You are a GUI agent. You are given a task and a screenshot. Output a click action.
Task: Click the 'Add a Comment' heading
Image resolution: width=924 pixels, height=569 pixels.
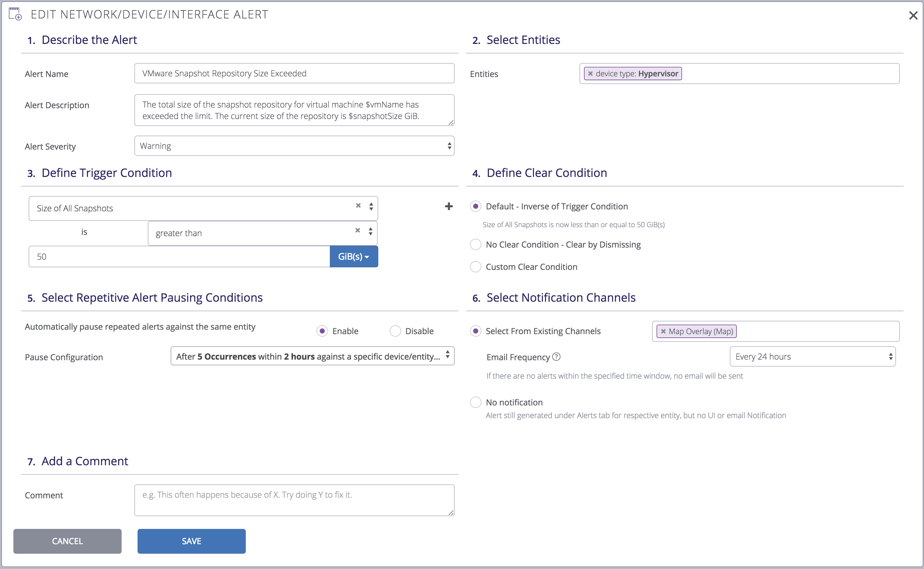(85, 461)
